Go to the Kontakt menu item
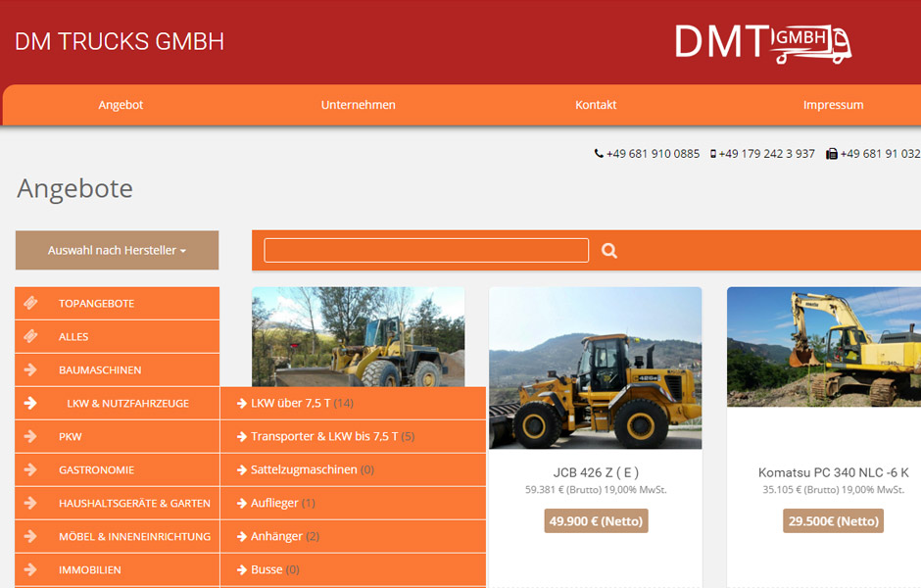The image size is (921, 588). click(x=596, y=105)
